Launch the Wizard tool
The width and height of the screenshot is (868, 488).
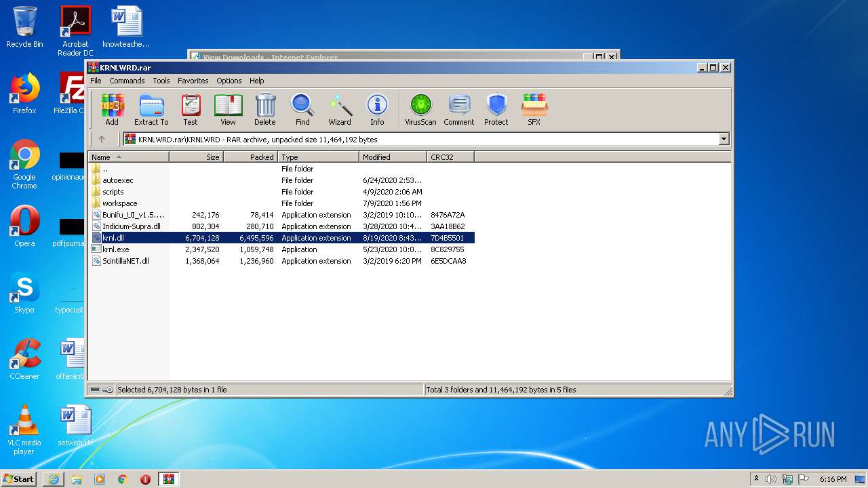tap(340, 110)
